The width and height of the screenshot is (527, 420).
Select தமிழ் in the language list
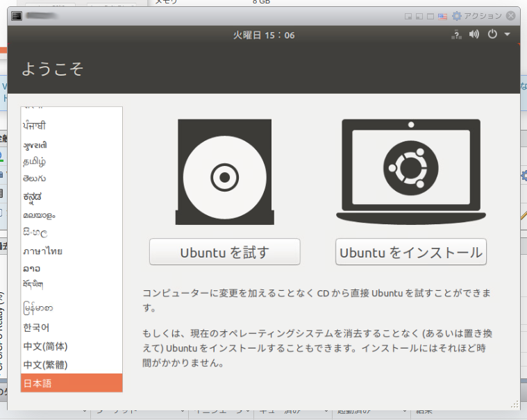(72, 162)
